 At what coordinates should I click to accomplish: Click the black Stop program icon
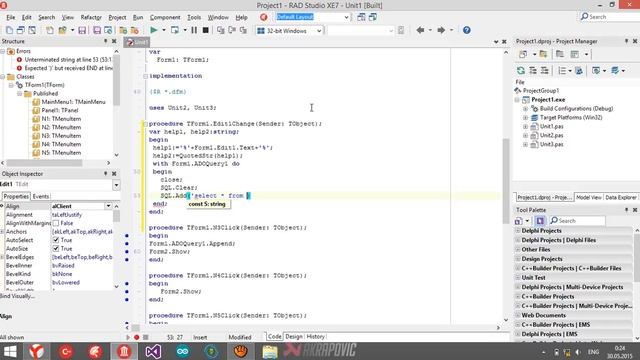click(206, 30)
